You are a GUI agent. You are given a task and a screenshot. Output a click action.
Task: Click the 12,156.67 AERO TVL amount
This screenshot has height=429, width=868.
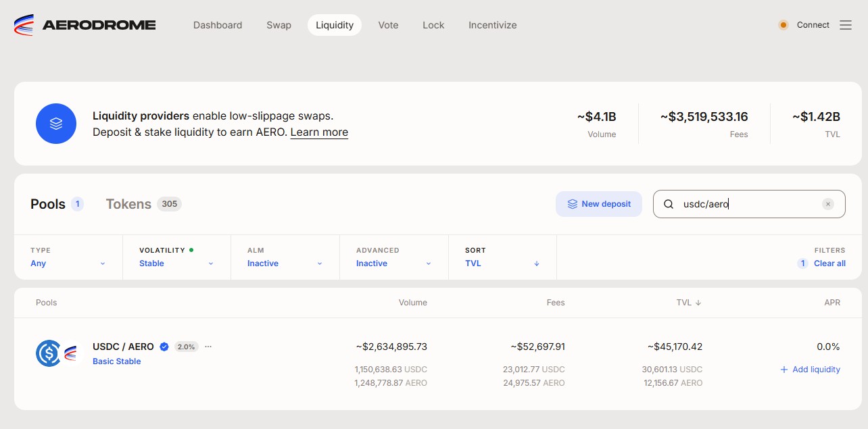tap(673, 383)
